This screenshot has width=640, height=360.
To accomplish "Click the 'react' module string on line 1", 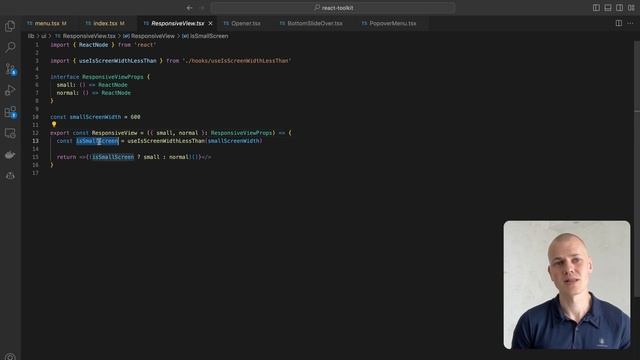I will [145, 45].
